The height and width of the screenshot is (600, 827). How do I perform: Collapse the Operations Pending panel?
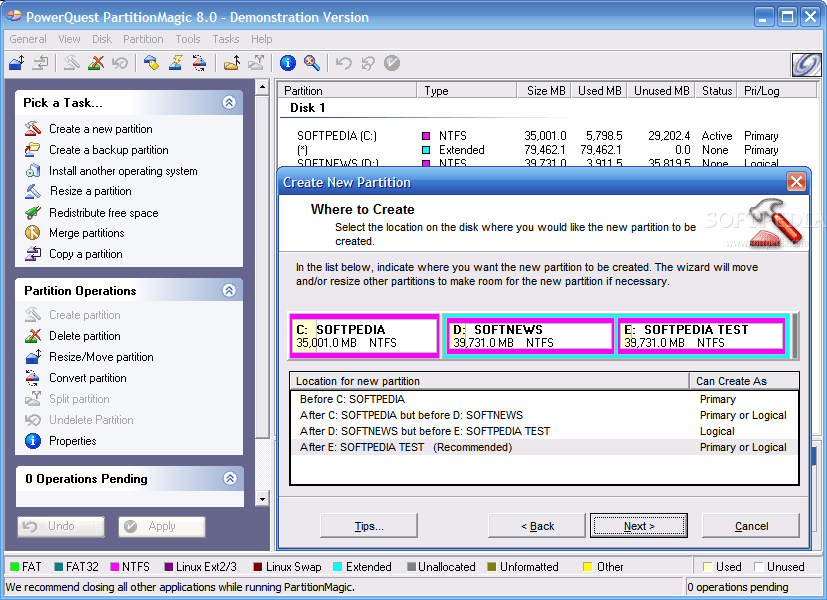229,478
